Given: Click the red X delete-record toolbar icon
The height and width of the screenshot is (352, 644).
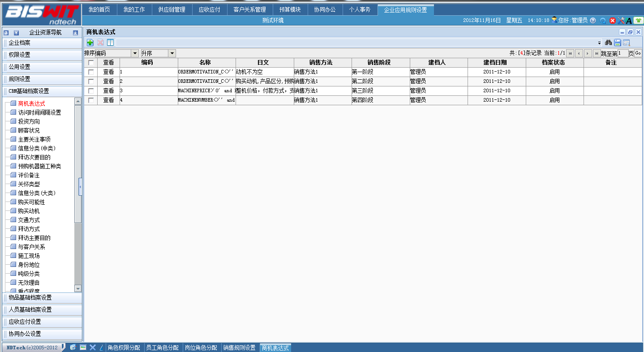Looking at the screenshot, I should [x=100, y=43].
